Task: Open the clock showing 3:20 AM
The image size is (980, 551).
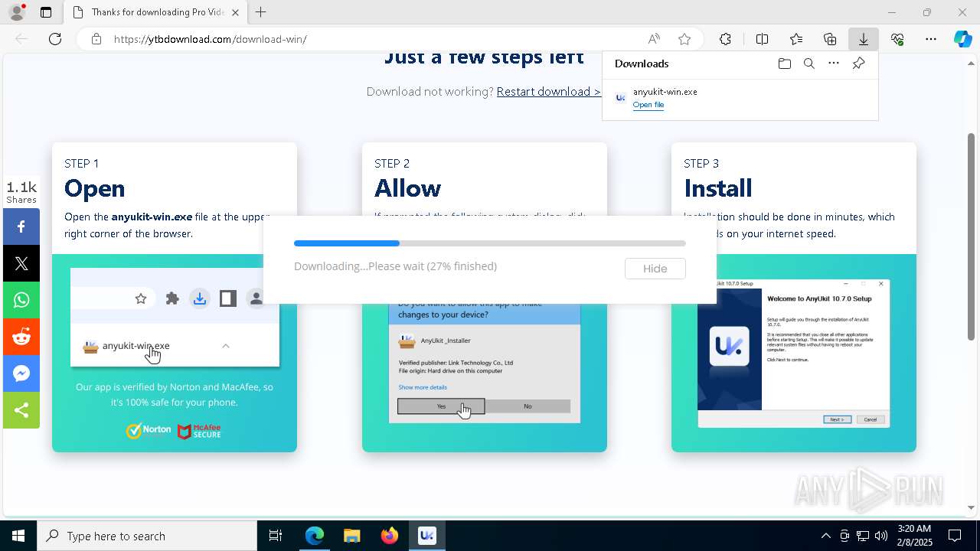Action: pos(914,536)
